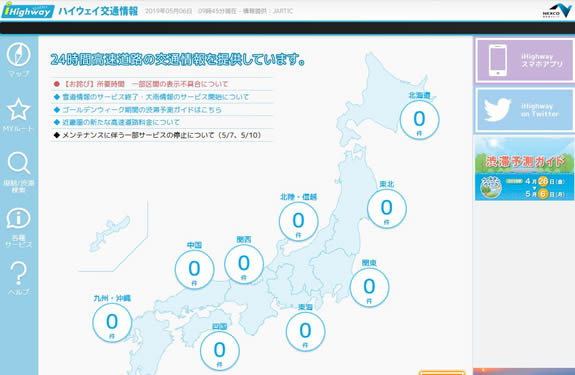Click the iHighway logo
575x375 pixels.
click(28, 11)
